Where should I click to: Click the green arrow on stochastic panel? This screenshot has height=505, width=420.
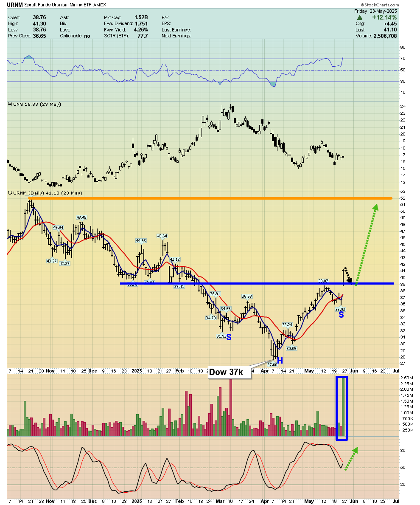pos(351,459)
